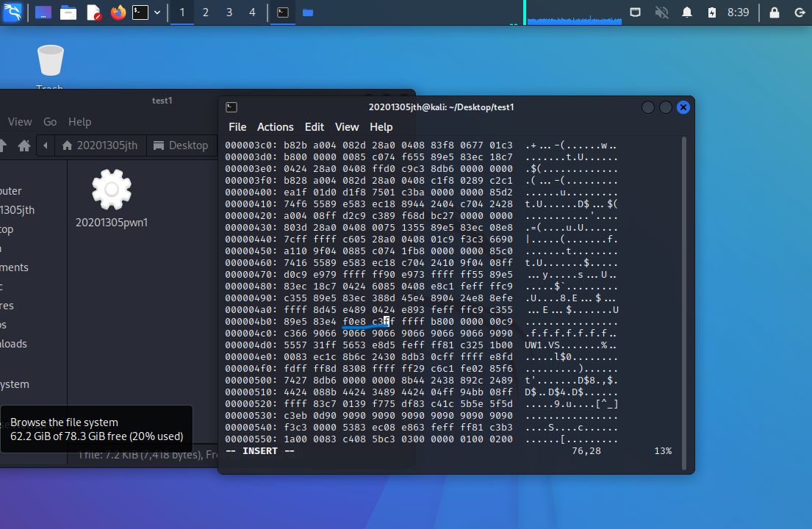The height and width of the screenshot is (529, 812).
Task: Open View menu in terminal
Action: (x=346, y=127)
